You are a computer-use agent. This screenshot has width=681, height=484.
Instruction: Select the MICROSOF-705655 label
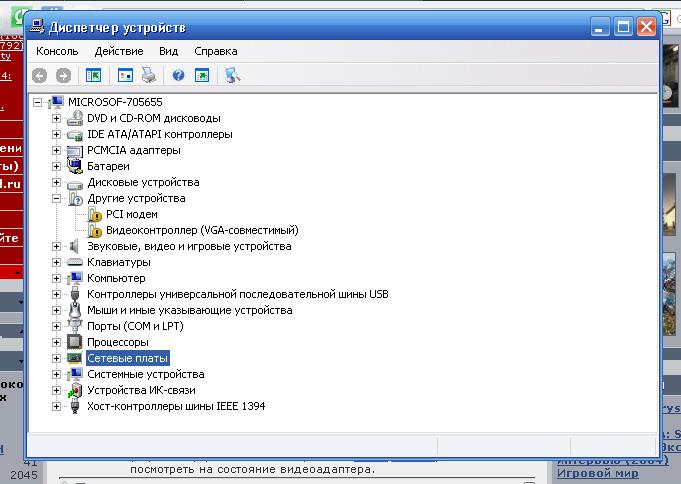pyautogui.click(x=115, y=102)
